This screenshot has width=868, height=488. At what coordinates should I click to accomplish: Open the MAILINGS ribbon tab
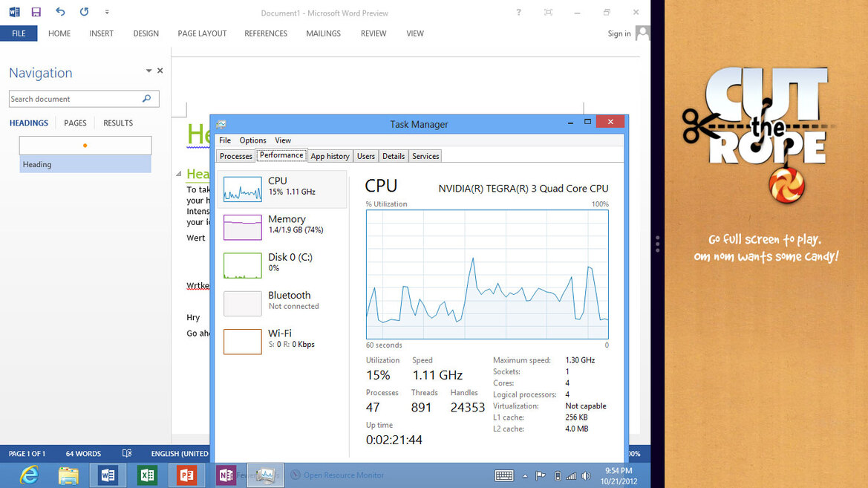coord(323,33)
